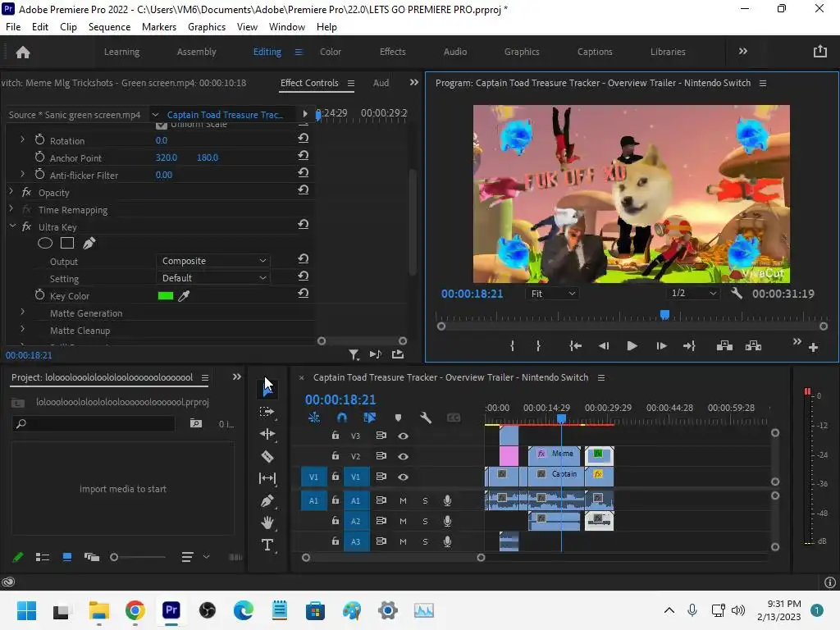Screen dimensions: 840x630
Task: Select the Razor tool
Action: pyautogui.click(x=267, y=456)
